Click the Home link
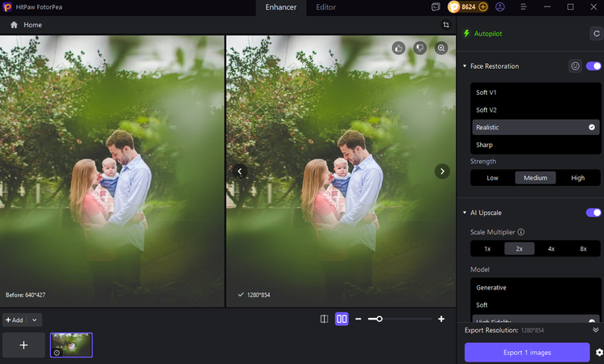The width and height of the screenshot is (604, 364). click(x=32, y=25)
